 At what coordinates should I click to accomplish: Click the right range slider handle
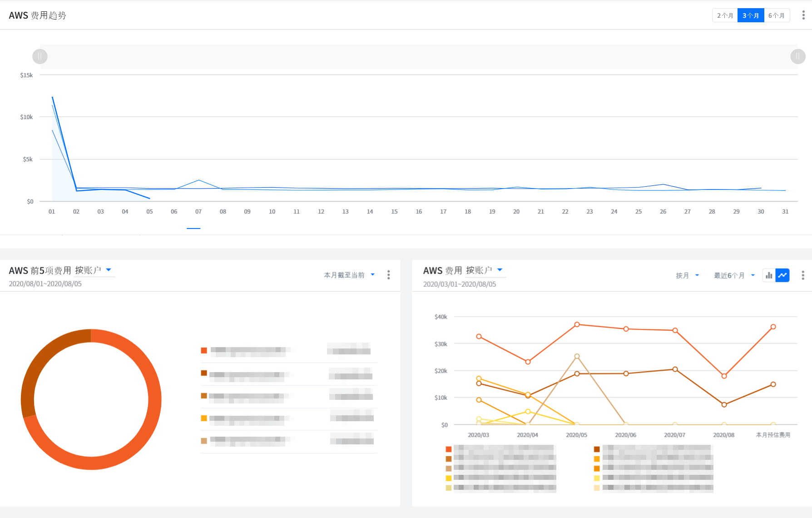(x=798, y=56)
